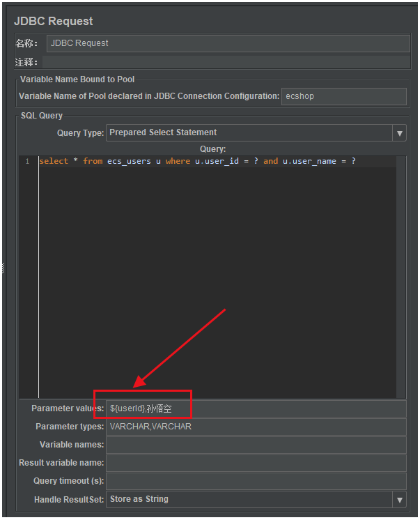Click the SQL select statement on line 1
The height and width of the screenshot is (520, 420).
[198, 162]
